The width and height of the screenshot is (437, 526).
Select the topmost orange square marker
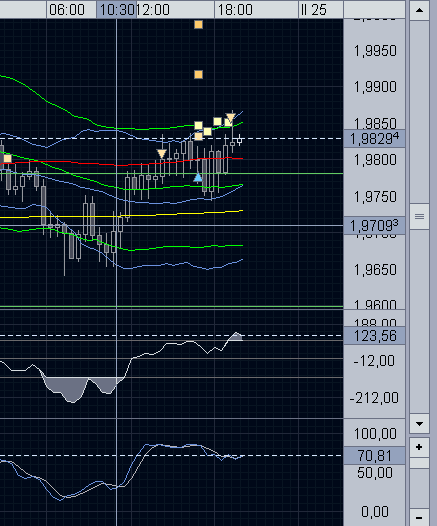tap(199, 24)
